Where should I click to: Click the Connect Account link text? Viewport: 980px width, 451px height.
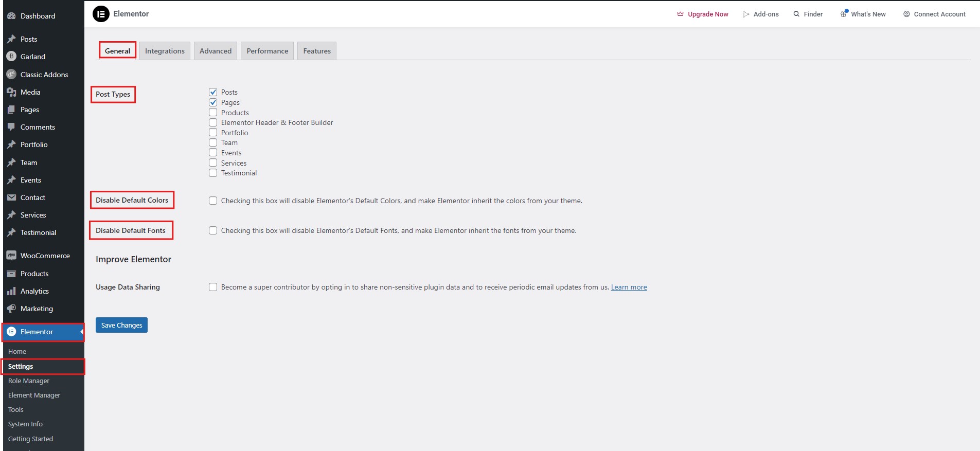coord(939,14)
